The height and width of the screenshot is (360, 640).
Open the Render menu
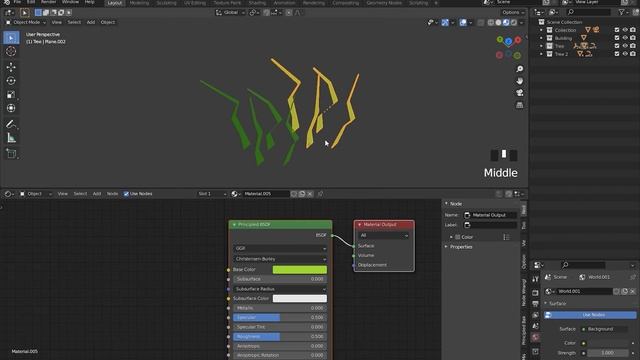coord(48,2)
